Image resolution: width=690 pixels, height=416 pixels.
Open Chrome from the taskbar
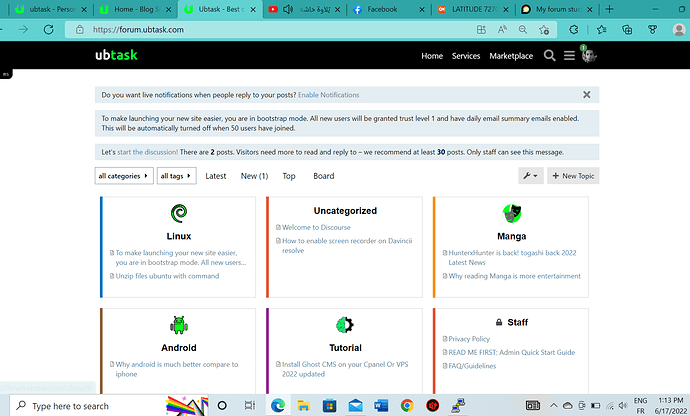click(407, 405)
